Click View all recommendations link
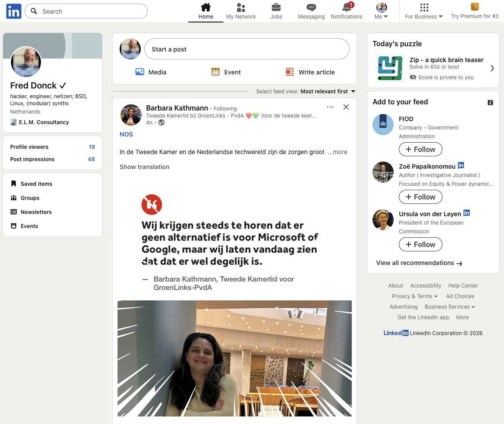The width and height of the screenshot is (504, 424). click(x=419, y=263)
